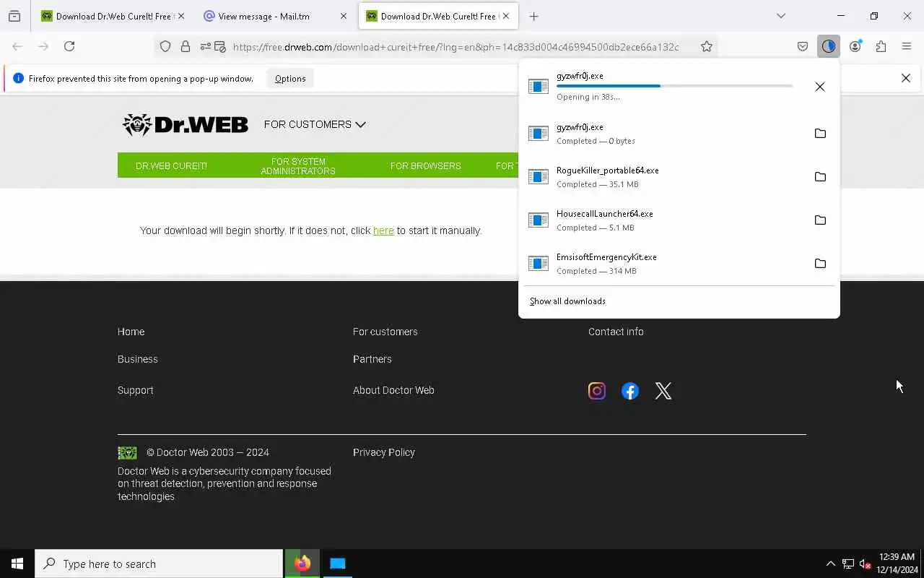The height and width of the screenshot is (578, 924).
Task: Click the Firefox taskbar icon
Action: click(x=302, y=564)
